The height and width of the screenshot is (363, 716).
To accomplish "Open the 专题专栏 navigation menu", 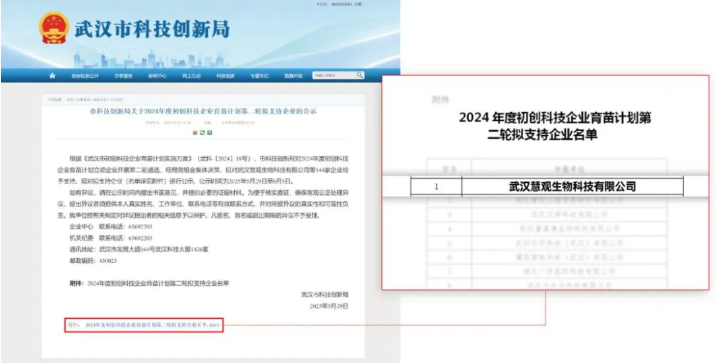I will (x=259, y=76).
